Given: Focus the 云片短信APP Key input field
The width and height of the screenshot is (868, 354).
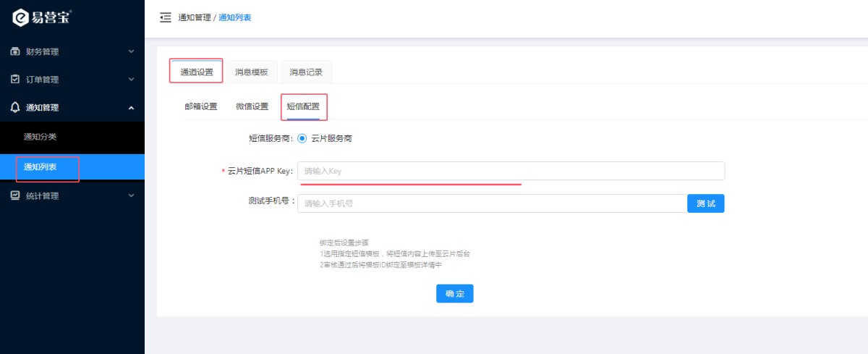Looking at the screenshot, I should click(x=511, y=171).
